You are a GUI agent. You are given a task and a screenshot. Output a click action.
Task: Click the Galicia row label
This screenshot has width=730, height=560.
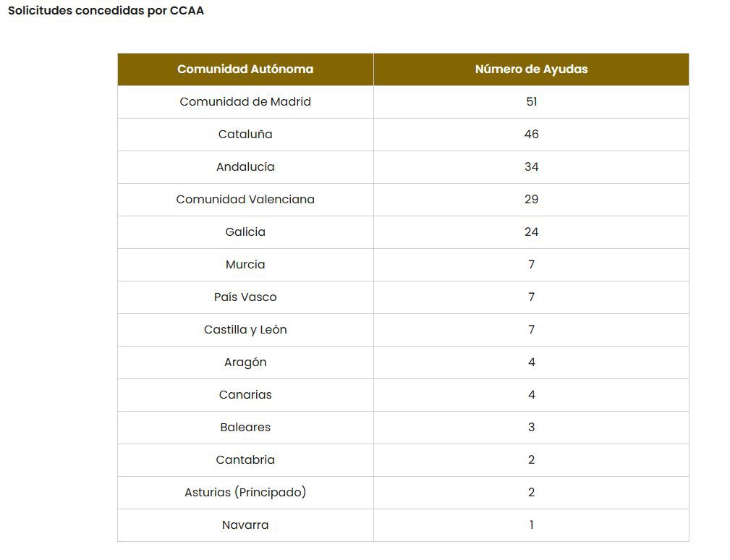pyautogui.click(x=245, y=232)
